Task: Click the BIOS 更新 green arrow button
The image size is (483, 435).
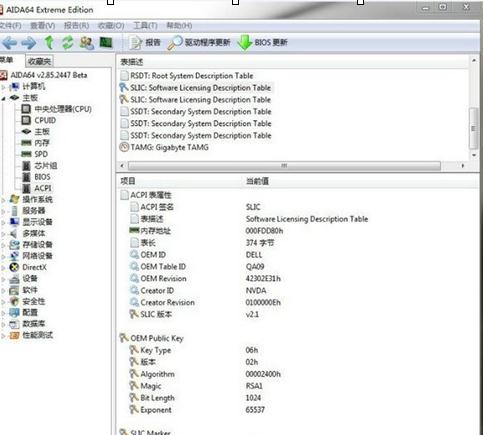Action: click(x=262, y=43)
